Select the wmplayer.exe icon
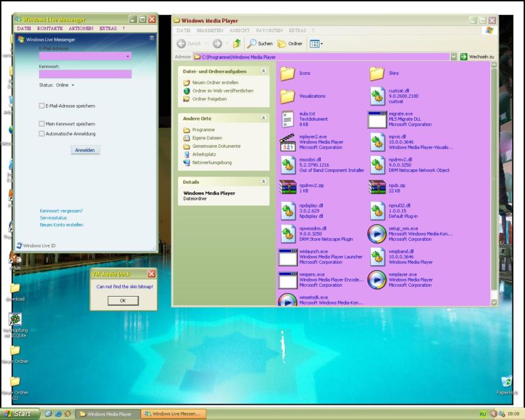 click(377, 280)
